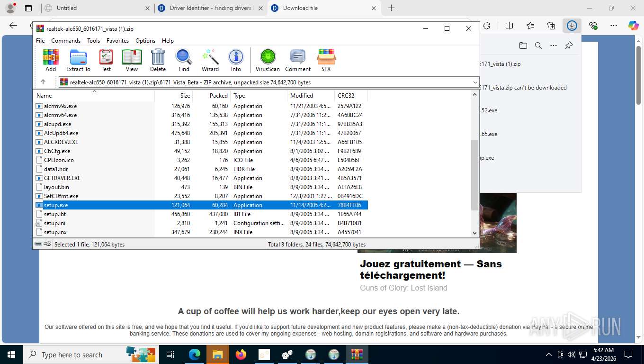
Task: Sort by the CRC32 column header
Action: 351,96
